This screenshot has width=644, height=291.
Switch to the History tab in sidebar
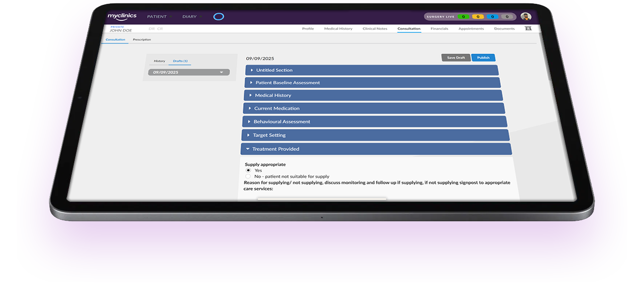159,61
